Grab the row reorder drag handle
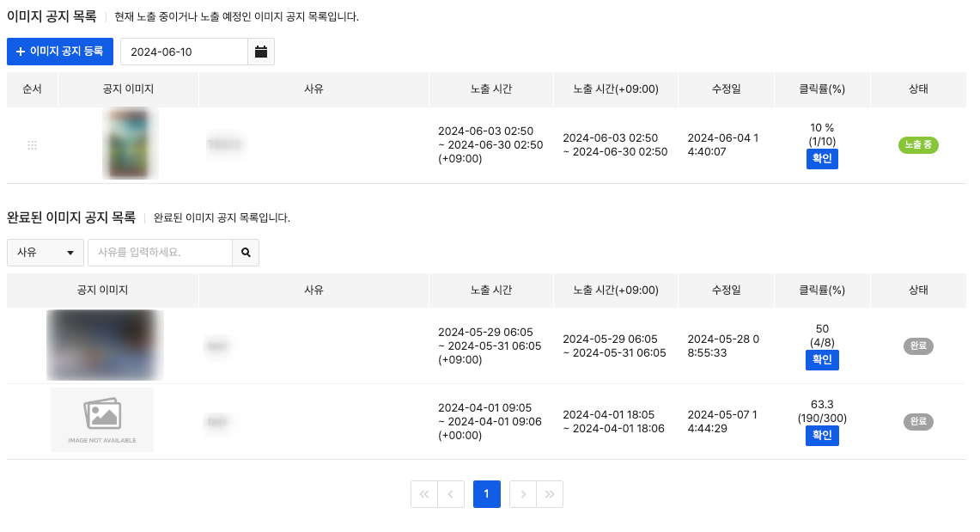 33,145
